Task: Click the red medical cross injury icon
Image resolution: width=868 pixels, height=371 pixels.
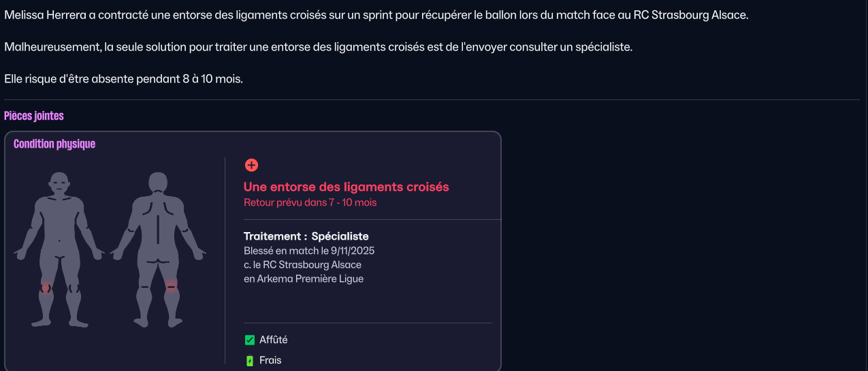Action: [251, 165]
